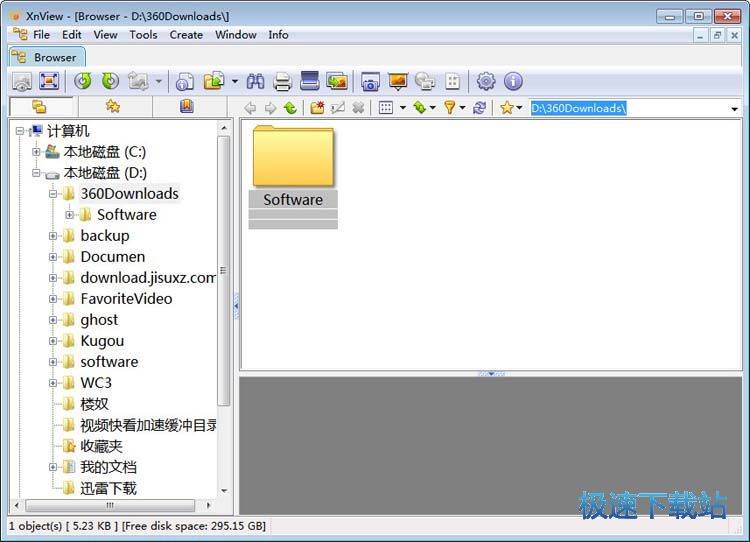750x542 pixels.
Task: Switch to Categories panel tab
Action: click(x=186, y=106)
